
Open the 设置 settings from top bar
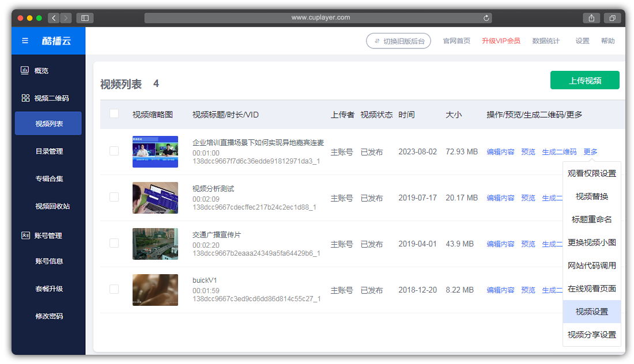582,41
